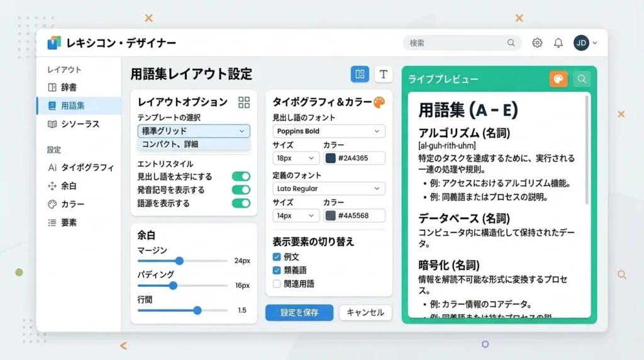Uncheck the 例文 checkbox
Screen dimensions: 644x360
277,257
